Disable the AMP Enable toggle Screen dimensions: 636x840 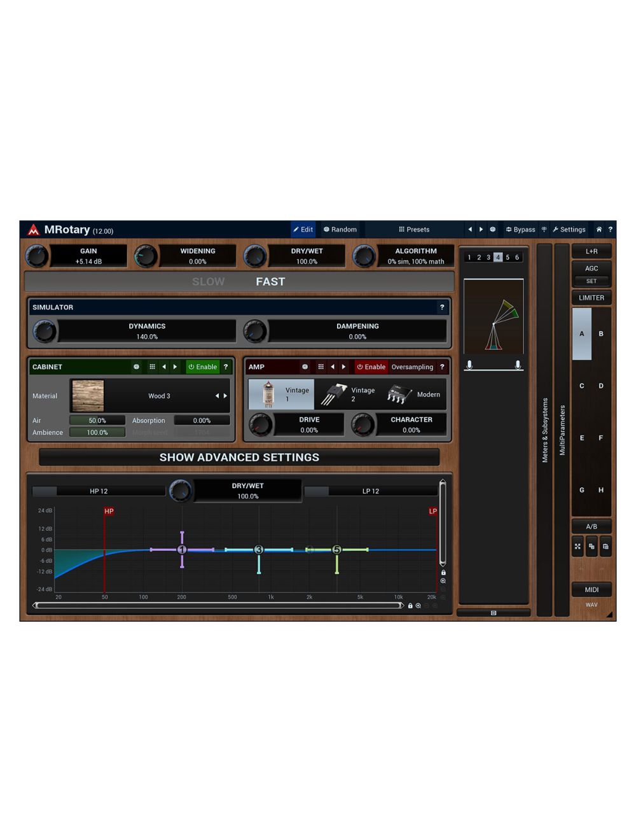(371, 367)
